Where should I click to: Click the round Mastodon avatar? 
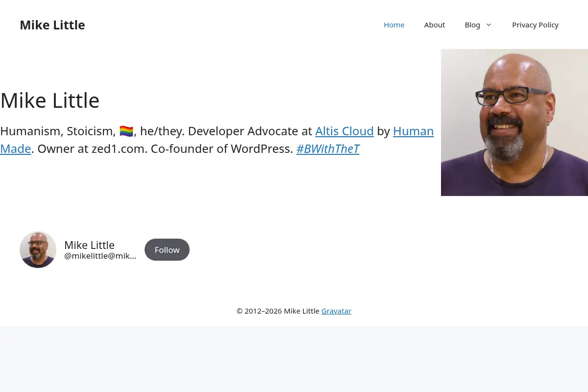[38, 249]
